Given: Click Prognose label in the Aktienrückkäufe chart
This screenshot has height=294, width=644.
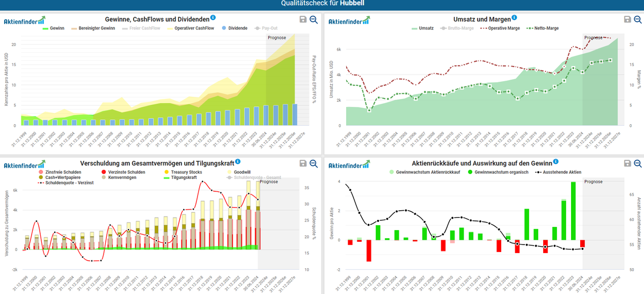Looking at the screenshot, I should (594, 182).
